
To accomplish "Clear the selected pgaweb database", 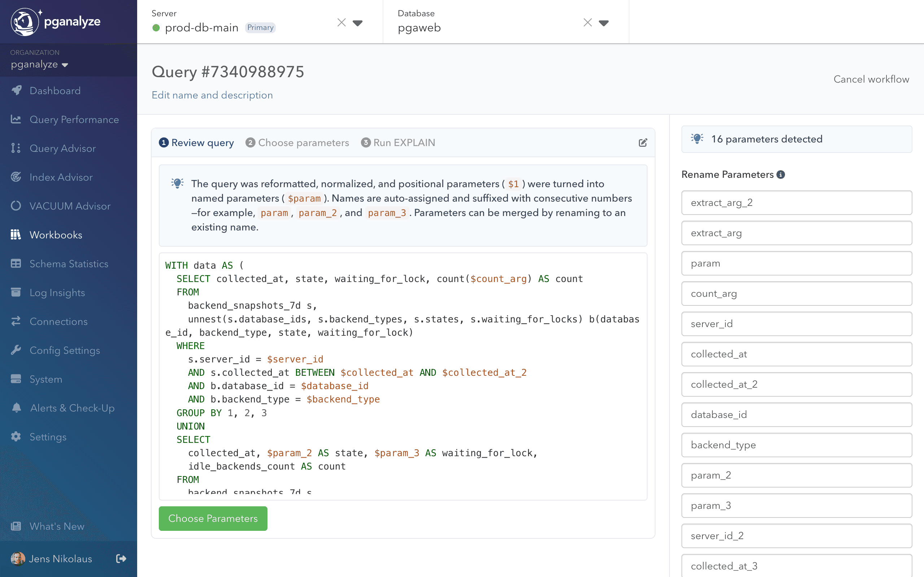I will coord(588,23).
